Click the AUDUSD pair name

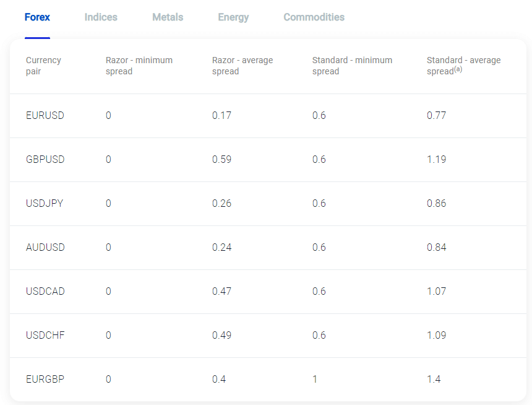click(45, 247)
